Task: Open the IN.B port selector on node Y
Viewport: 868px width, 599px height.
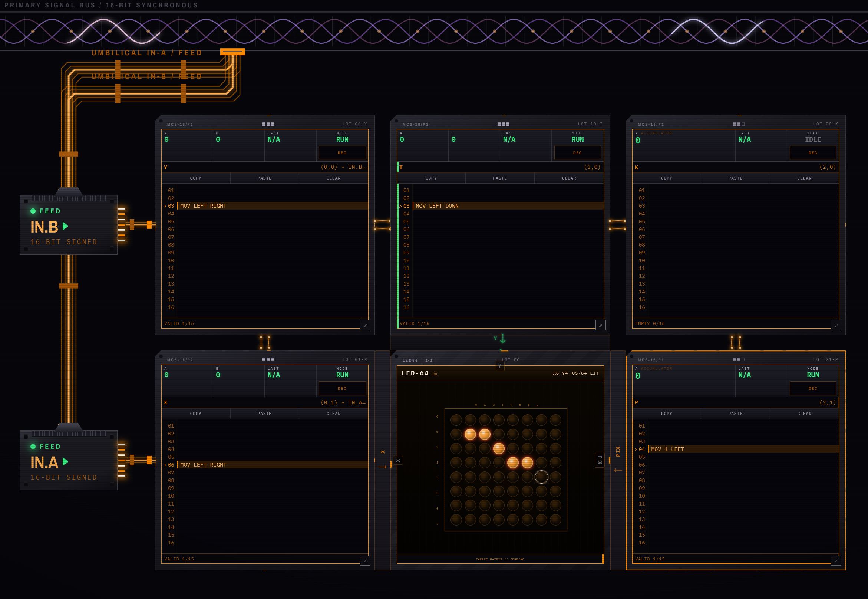Action: tap(357, 167)
